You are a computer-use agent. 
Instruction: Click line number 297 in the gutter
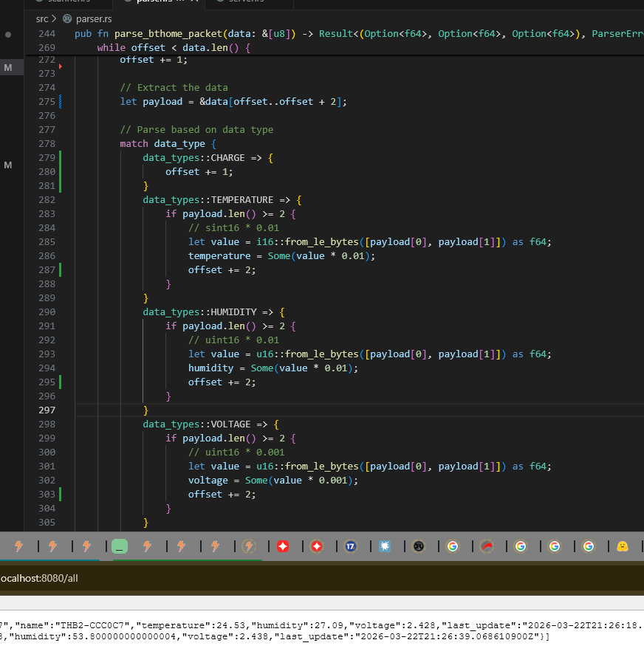(x=47, y=410)
